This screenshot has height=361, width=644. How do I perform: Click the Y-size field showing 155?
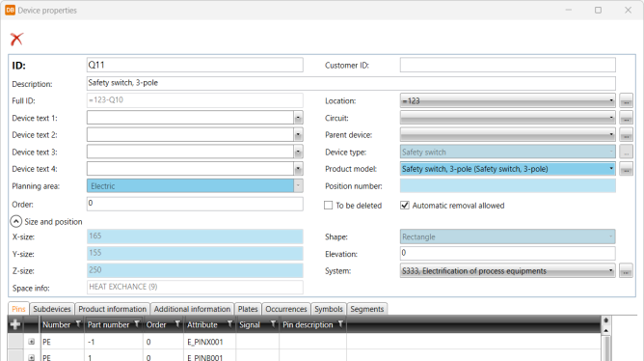tap(195, 253)
